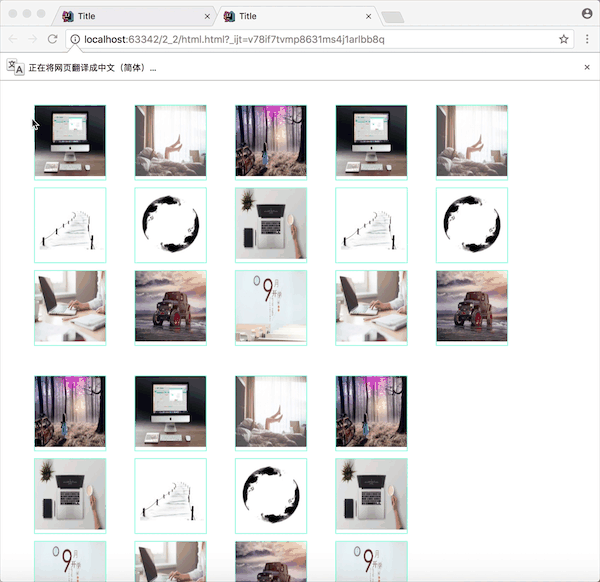Open the bedroom legs thumbnail in the lower grid

(x=271, y=411)
